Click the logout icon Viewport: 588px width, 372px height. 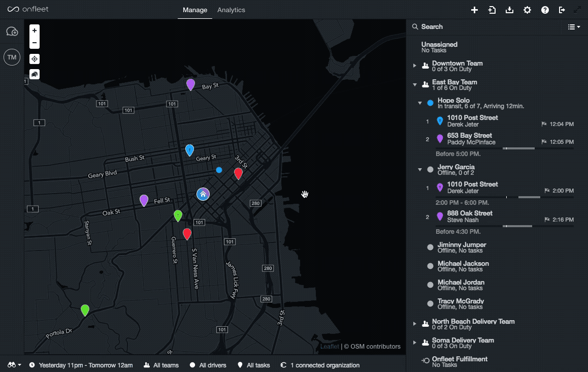[562, 10]
